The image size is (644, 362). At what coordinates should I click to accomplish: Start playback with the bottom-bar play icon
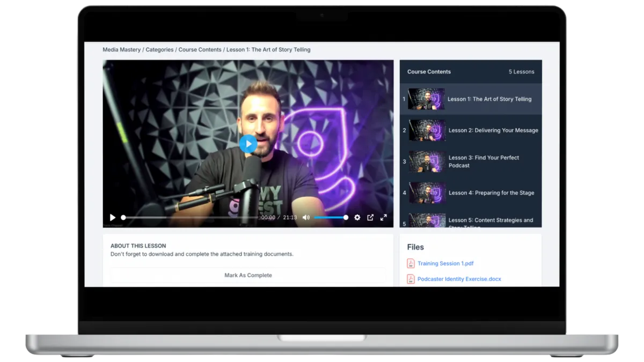click(113, 218)
